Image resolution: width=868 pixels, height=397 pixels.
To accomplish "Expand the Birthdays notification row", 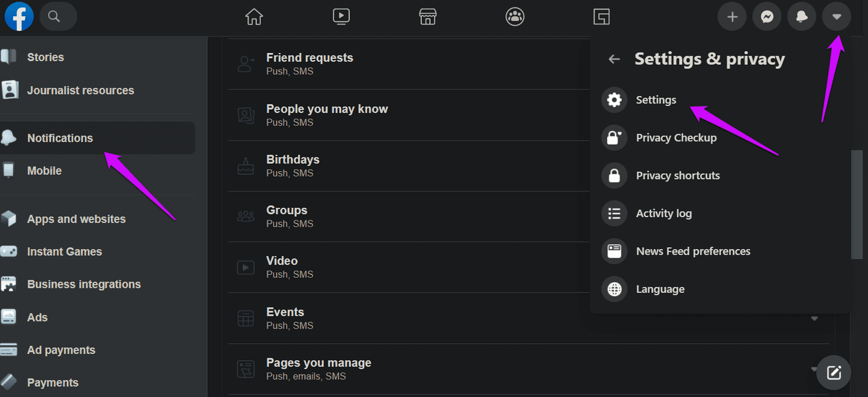I will point(408,165).
